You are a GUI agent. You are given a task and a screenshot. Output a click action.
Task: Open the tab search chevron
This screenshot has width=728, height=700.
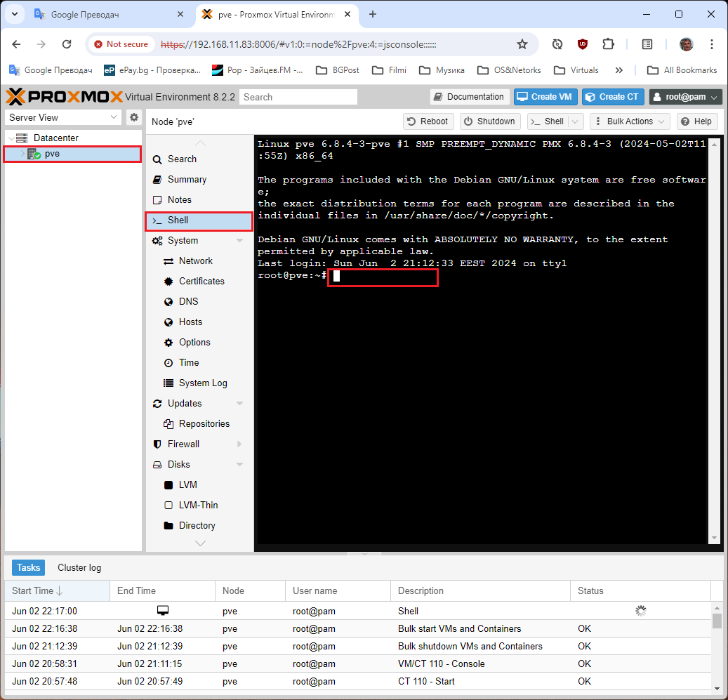[x=15, y=14]
